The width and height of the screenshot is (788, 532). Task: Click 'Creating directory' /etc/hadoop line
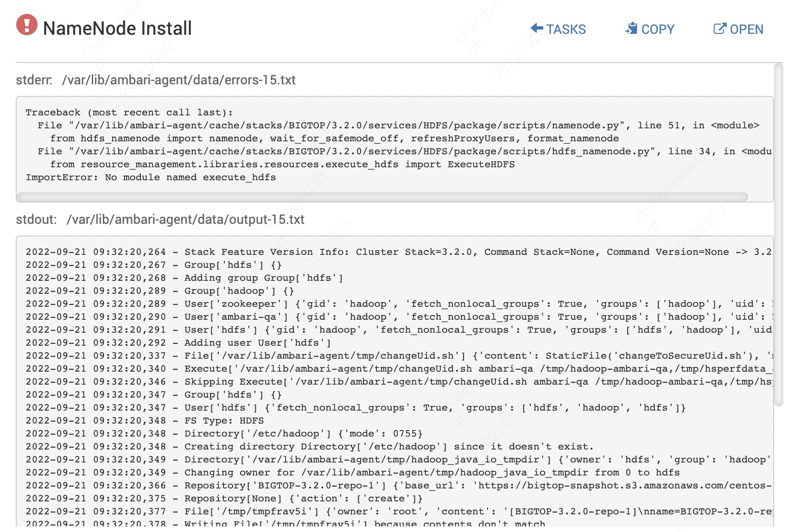[310, 447]
